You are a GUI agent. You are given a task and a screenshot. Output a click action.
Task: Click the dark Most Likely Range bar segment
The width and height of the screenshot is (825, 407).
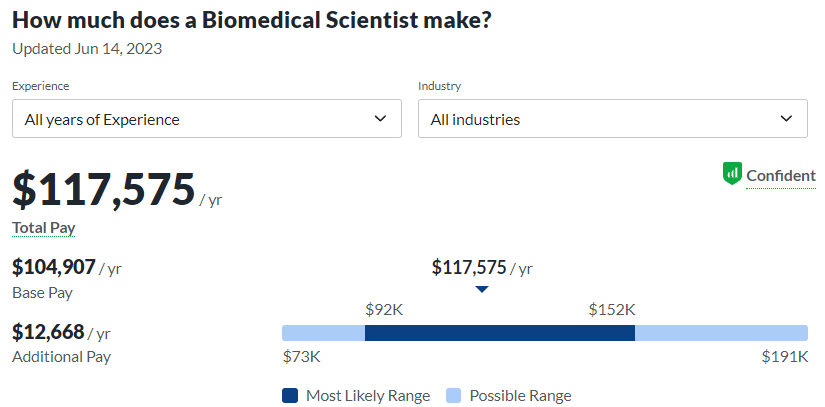(x=500, y=333)
